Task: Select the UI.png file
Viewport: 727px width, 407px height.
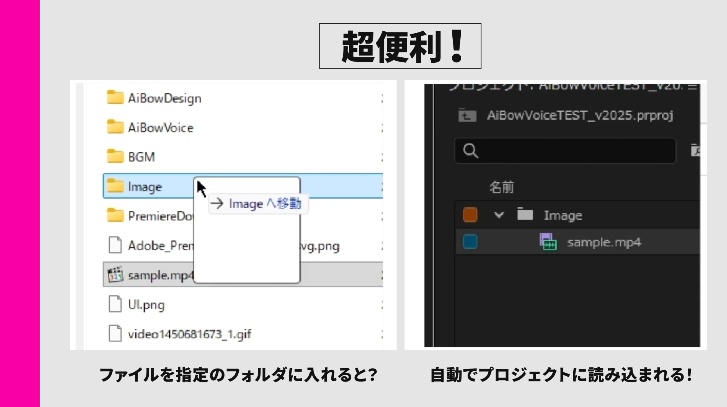Action: [136, 305]
